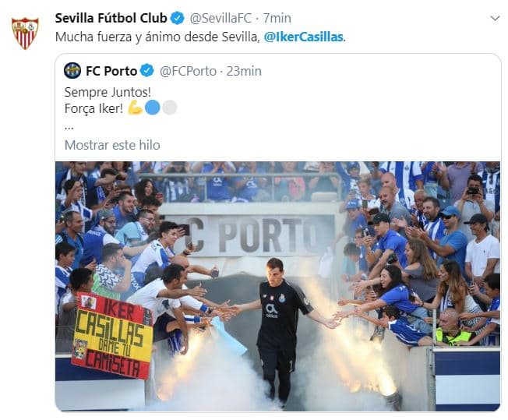Click the FC Porto display name
Image resolution: width=508 pixels, height=420 pixels.
tap(111, 71)
